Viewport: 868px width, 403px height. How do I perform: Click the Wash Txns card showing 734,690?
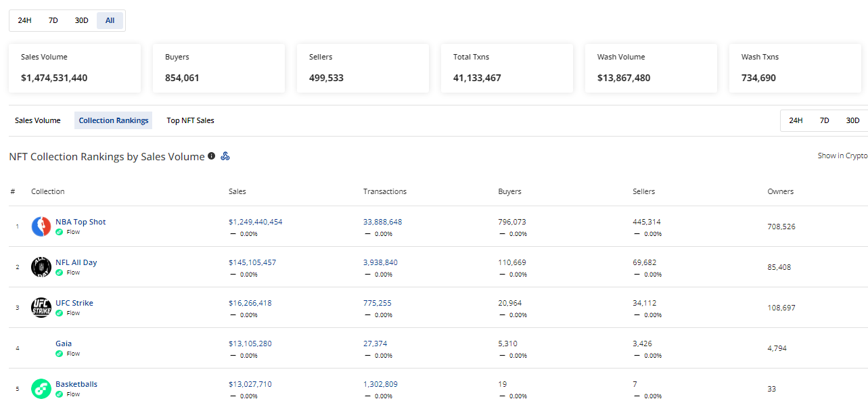click(x=795, y=68)
